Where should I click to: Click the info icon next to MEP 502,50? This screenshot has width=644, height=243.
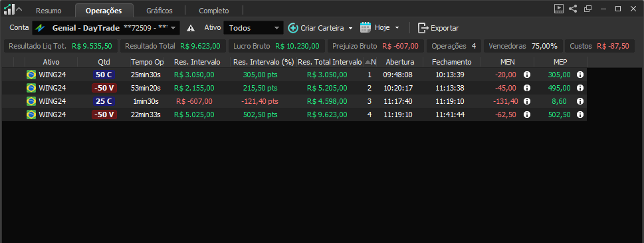[580, 115]
